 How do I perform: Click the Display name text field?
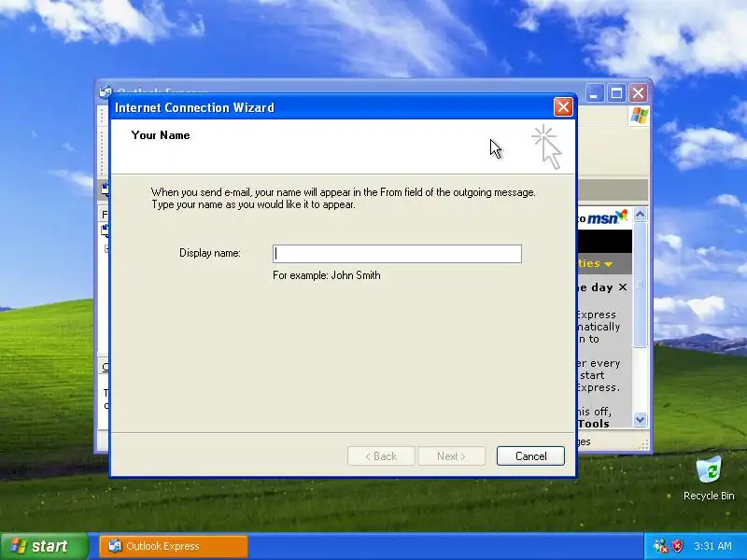coord(397,254)
